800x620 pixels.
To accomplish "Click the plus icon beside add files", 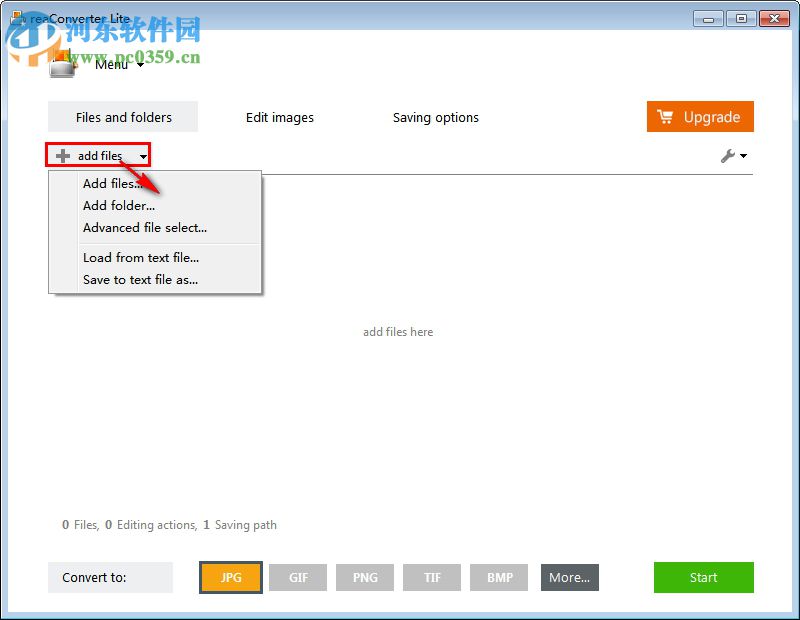I will [63, 156].
